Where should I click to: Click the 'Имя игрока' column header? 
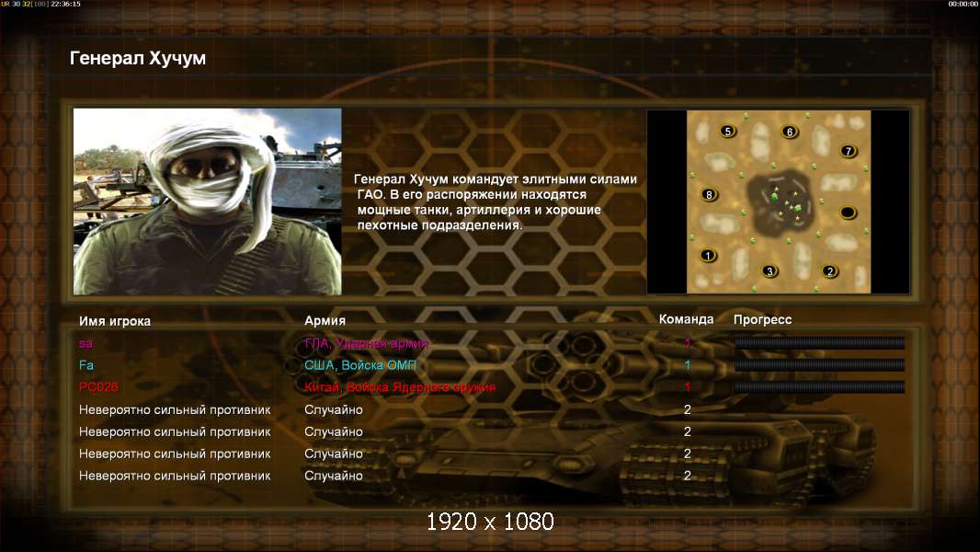[x=114, y=321]
